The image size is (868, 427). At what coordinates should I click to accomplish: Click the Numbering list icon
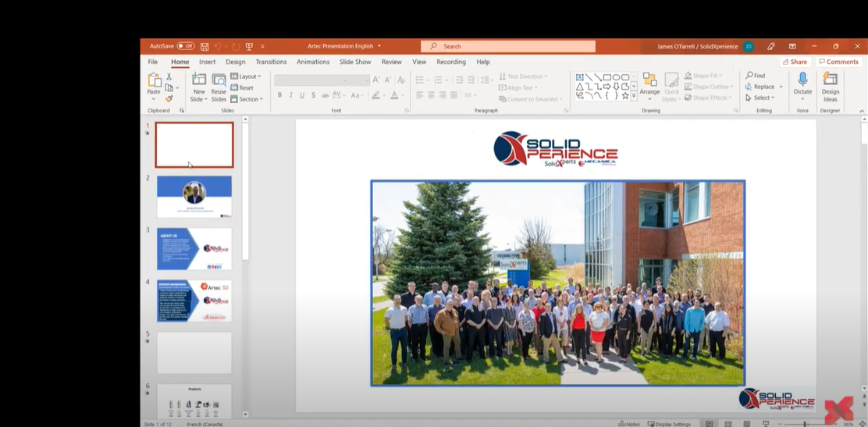click(439, 80)
